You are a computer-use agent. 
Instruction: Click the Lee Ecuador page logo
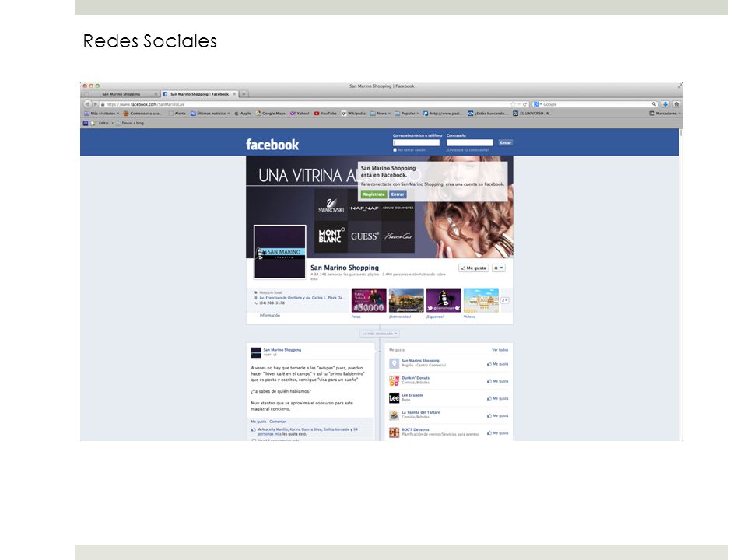pos(394,397)
